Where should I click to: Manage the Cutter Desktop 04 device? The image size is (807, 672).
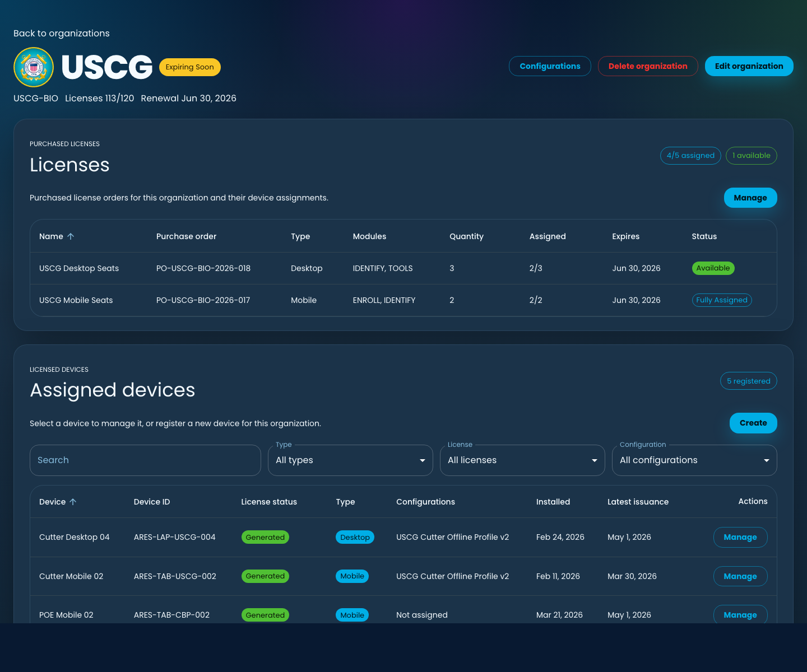tap(740, 537)
